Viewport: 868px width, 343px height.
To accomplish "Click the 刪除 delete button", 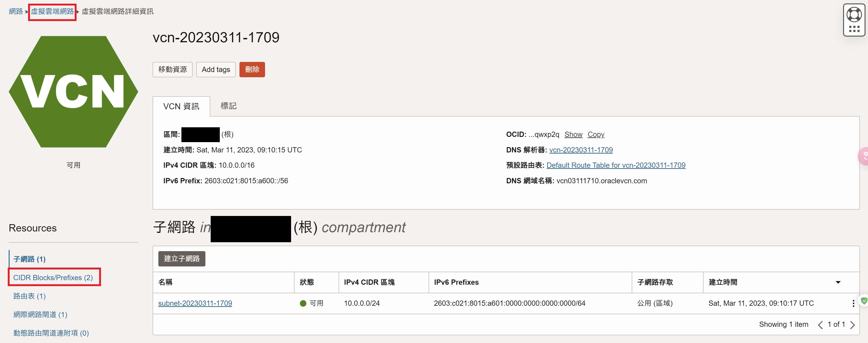I will (x=252, y=69).
